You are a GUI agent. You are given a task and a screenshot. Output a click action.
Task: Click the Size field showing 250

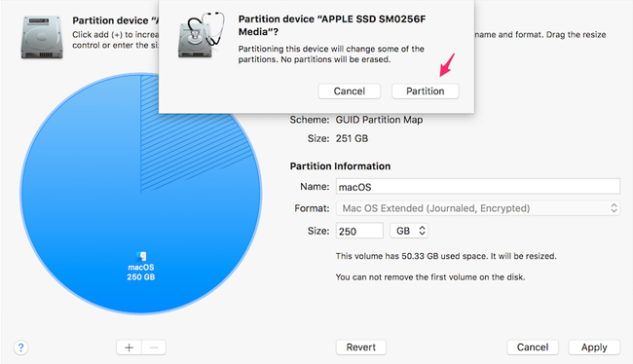(x=359, y=231)
